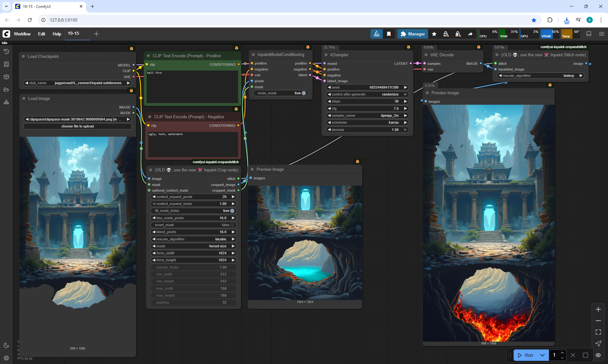608x364 pixels.
Task: Open the workflows folder sidebar icon
Action: coord(6,89)
